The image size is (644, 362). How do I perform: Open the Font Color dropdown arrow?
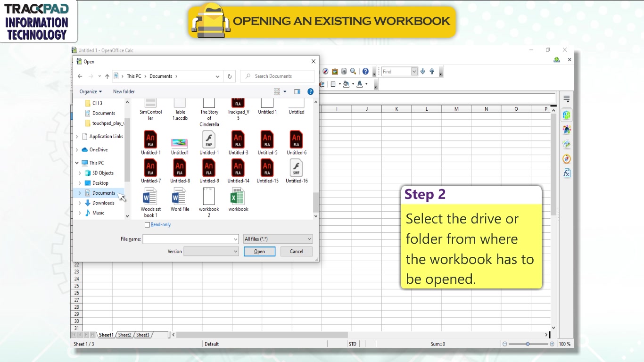click(366, 84)
